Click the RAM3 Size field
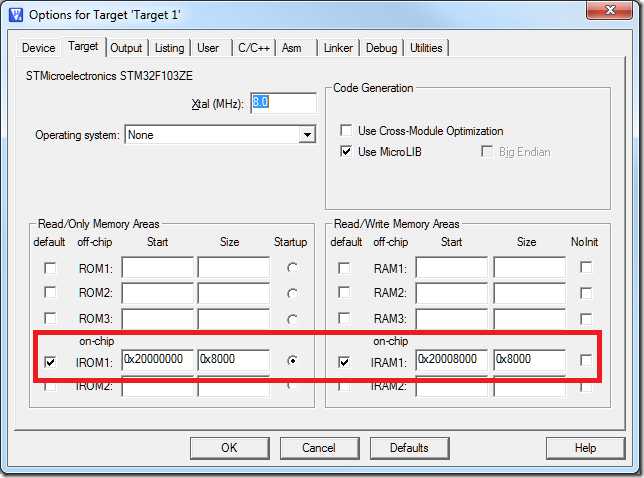Screen dimensions: 644x478 tap(529, 318)
